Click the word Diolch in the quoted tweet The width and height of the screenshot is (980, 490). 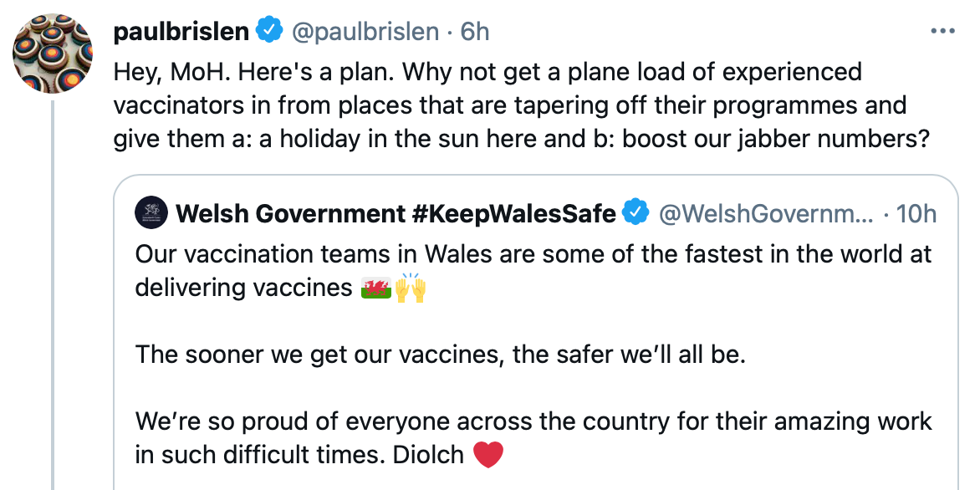click(429, 455)
